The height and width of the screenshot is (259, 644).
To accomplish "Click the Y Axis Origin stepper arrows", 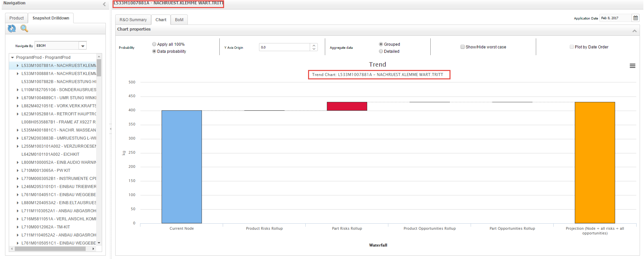I will (x=314, y=47).
